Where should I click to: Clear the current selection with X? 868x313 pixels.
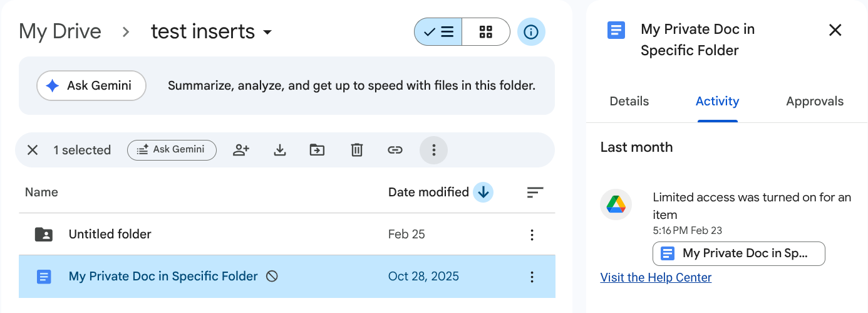click(x=33, y=150)
